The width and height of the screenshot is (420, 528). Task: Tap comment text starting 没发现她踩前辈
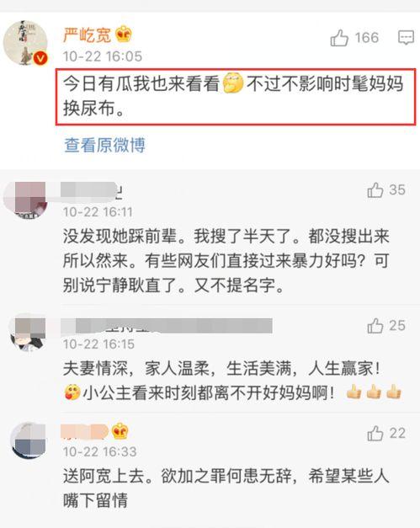pos(226,261)
